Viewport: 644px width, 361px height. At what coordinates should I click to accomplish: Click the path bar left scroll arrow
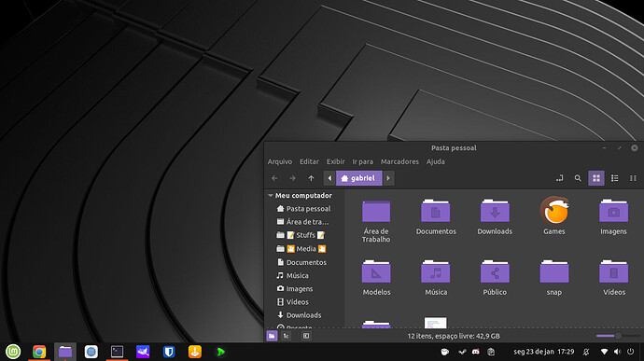(329, 178)
